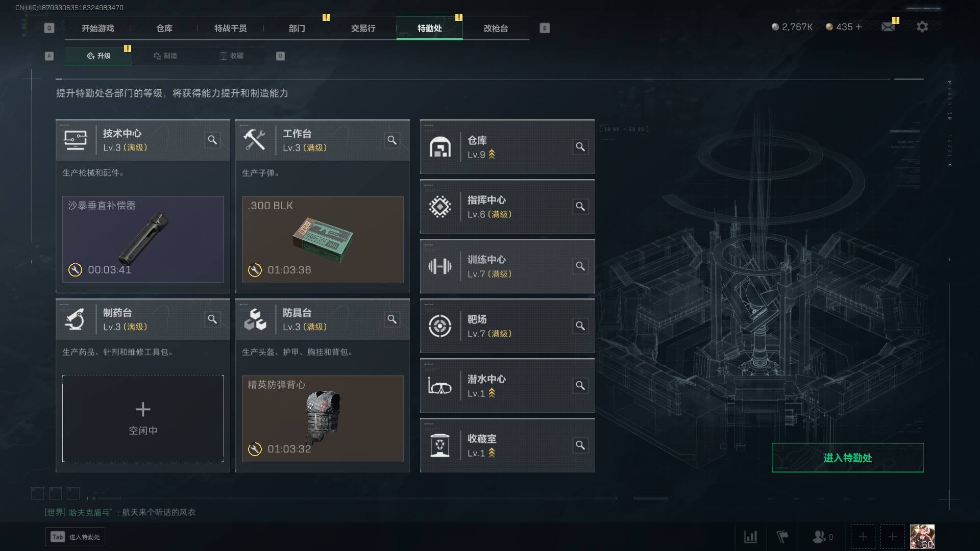Click the 进入特勤处 green button
This screenshot has height=551, width=980.
(847, 458)
